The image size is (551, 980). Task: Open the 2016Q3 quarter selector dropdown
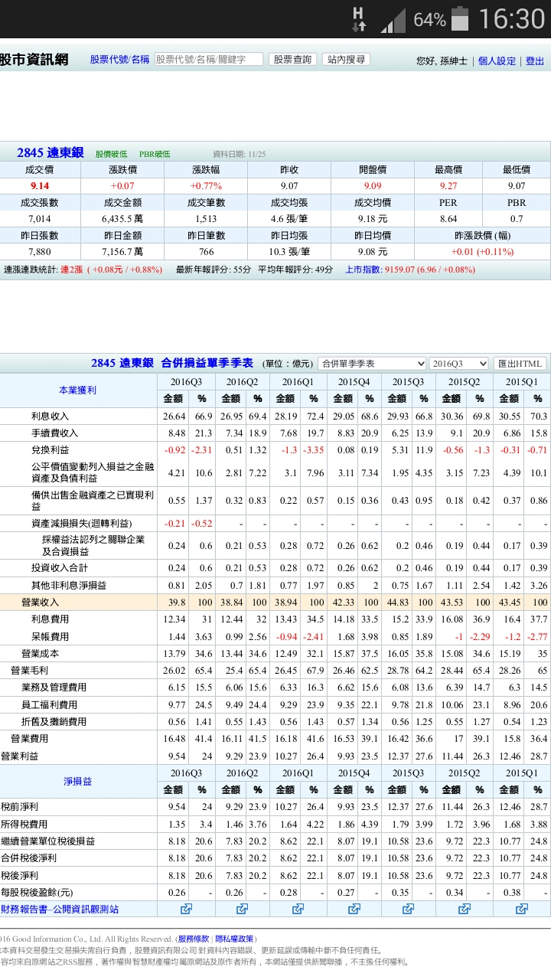click(x=458, y=364)
